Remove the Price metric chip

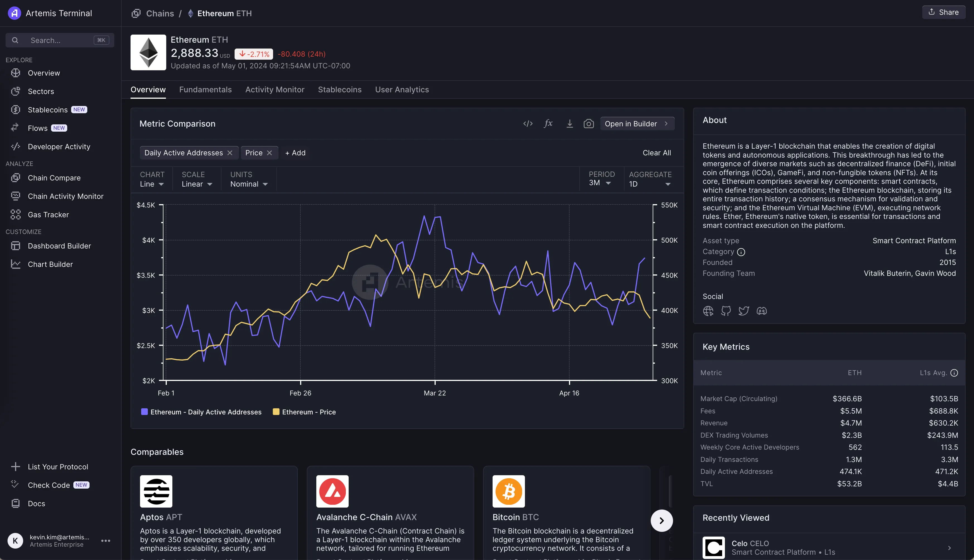click(270, 153)
